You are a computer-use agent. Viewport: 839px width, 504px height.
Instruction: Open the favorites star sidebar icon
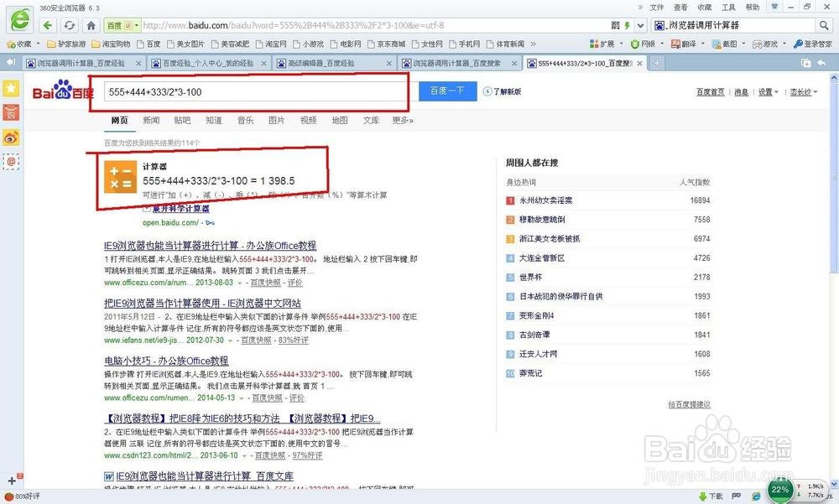(11, 88)
